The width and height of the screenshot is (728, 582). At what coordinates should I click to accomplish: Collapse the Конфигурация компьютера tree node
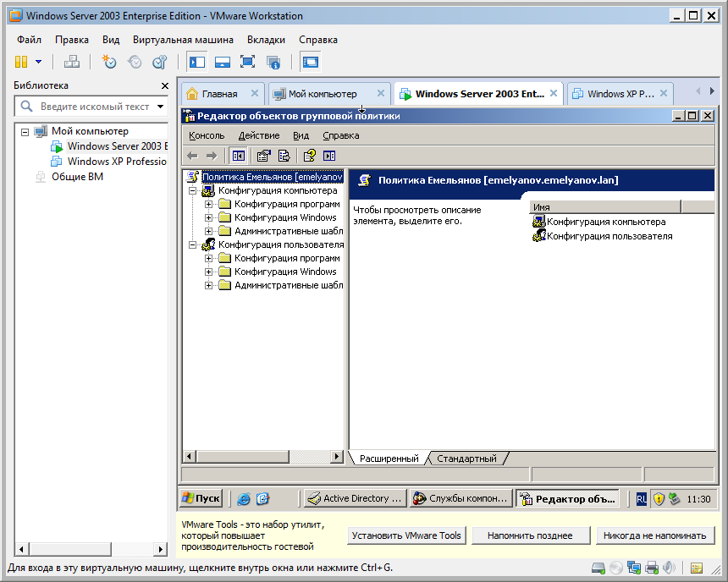(x=192, y=190)
